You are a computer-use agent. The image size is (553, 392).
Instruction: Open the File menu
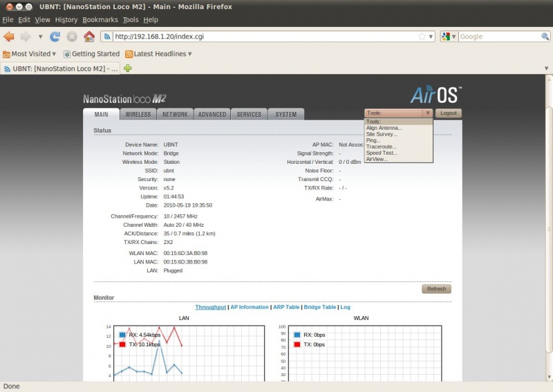[x=8, y=20]
